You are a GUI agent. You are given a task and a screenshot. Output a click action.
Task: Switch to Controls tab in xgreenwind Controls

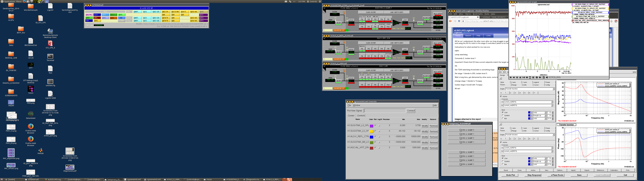361,116
